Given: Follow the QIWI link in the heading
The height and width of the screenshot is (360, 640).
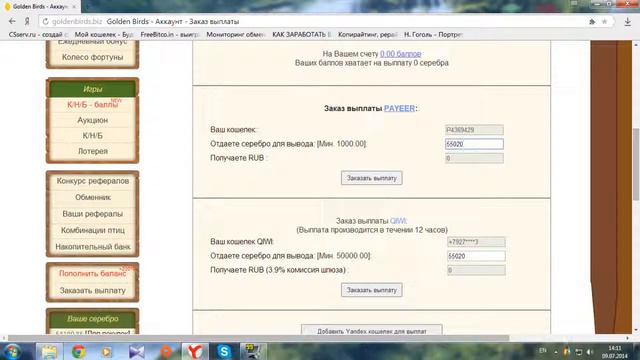Looking at the screenshot, I should (398, 221).
